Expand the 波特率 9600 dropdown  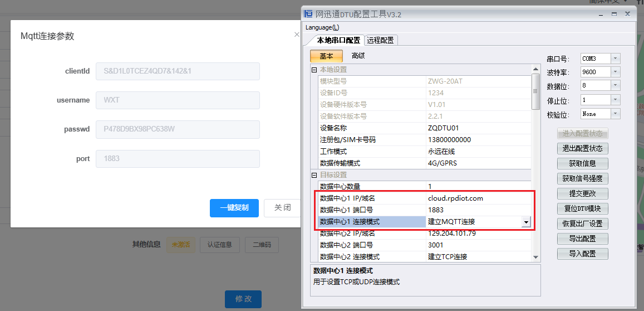pyautogui.click(x=615, y=72)
